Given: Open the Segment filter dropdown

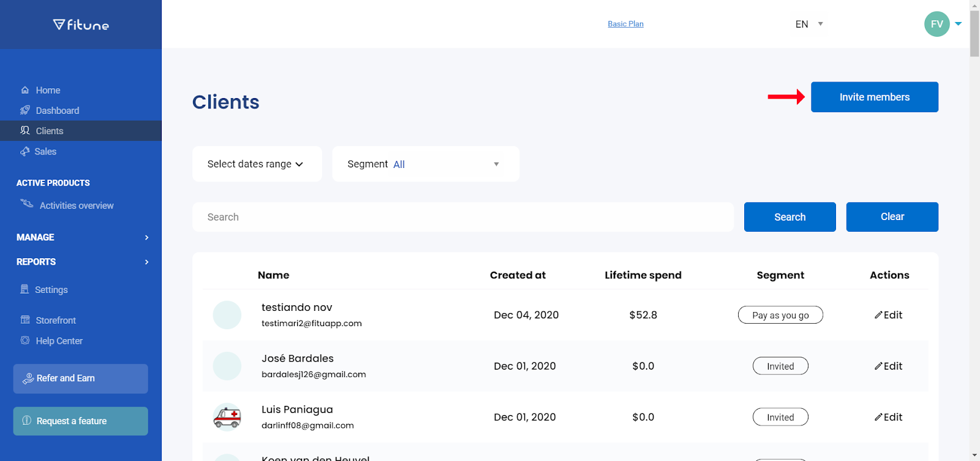Looking at the screenshot, I should point(425,164).
